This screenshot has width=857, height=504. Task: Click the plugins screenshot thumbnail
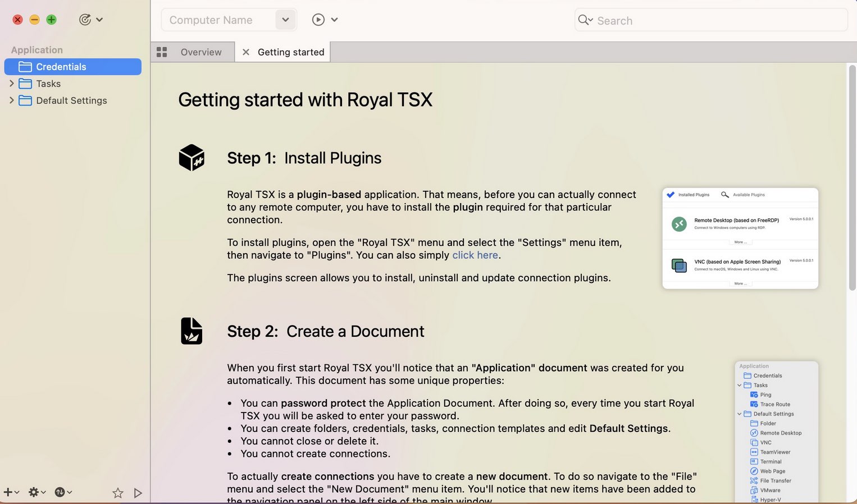740,239
